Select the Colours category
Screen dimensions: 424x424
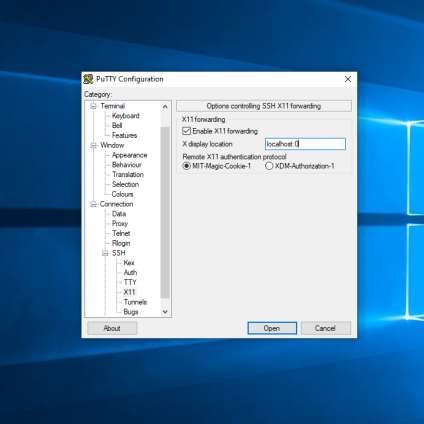(x=122, y=194)
